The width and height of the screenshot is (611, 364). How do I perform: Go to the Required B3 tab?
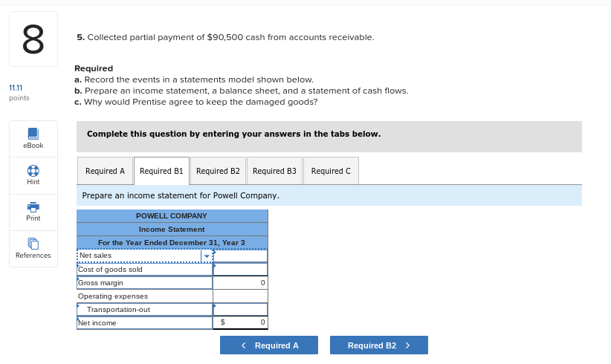[275, 171]
